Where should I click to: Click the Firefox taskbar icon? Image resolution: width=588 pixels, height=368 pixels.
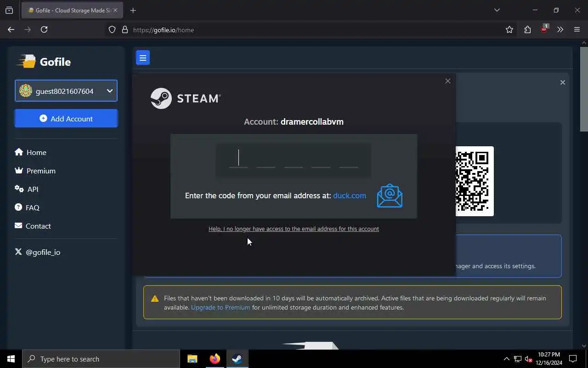[215, 359]
